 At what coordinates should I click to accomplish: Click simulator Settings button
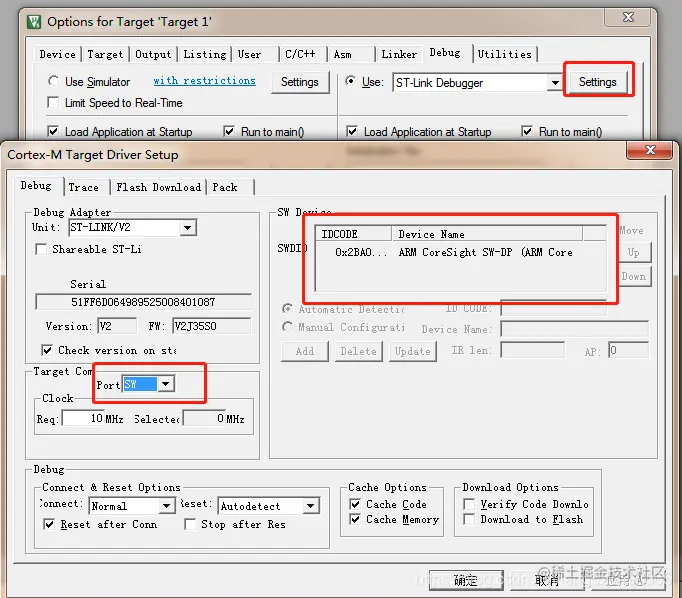[300, 82]
